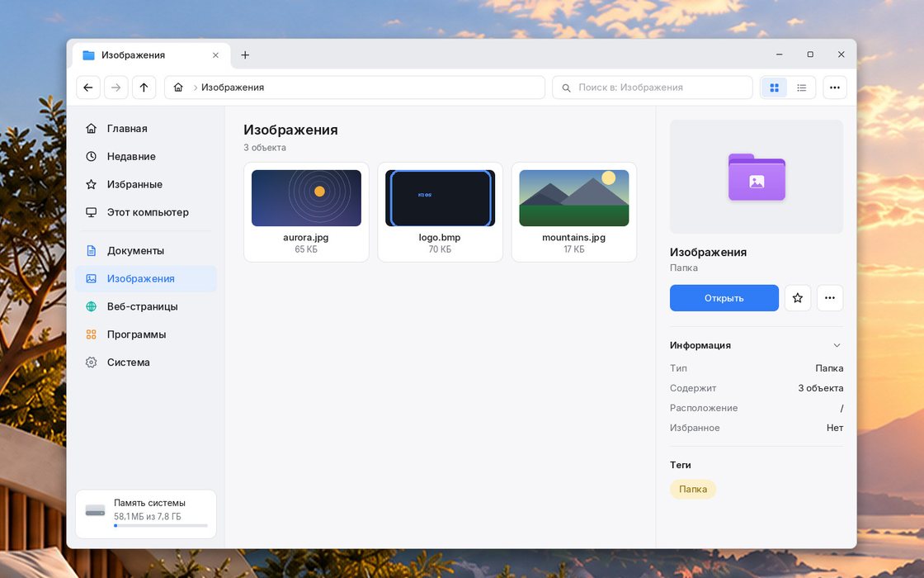
Task: Switch to list view
Action: point(801,88)
